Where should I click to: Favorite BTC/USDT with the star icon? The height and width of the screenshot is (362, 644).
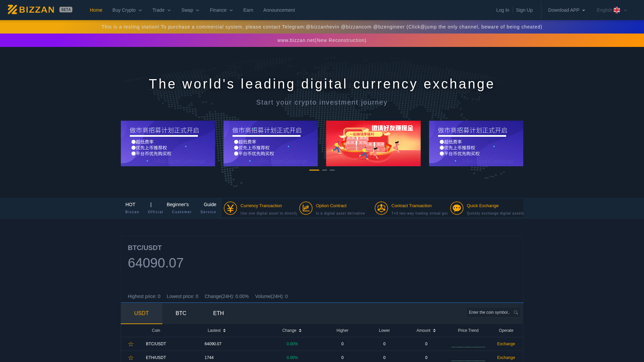click(131, 344)
